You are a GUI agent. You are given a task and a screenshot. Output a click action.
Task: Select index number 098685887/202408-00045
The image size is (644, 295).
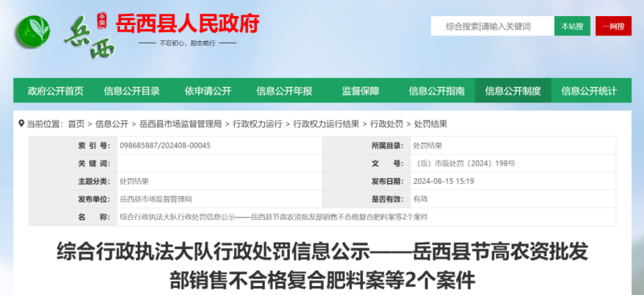coord(165,146)
